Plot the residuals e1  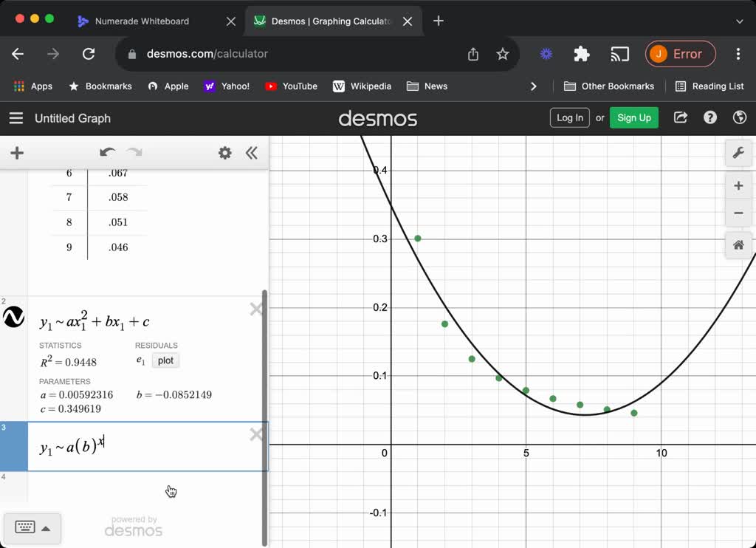tap(165, 360)
